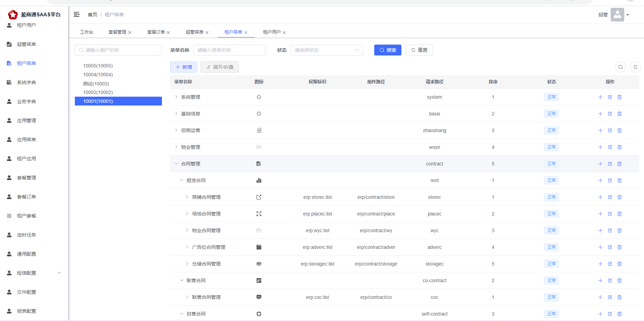Switch to the 超管菜单 tab
This screenshot has height=321, width=644.
(x=195, y=32)
